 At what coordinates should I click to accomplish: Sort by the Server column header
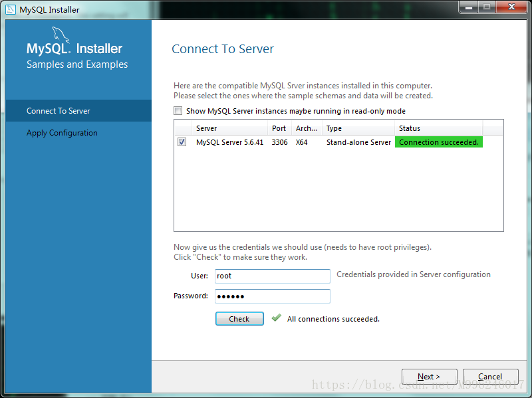pyautogui.click(x=229, y=128)
